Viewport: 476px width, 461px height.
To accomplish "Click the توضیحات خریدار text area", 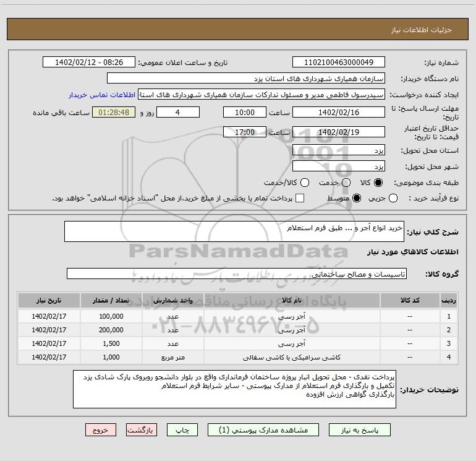I will pos(234,389).
